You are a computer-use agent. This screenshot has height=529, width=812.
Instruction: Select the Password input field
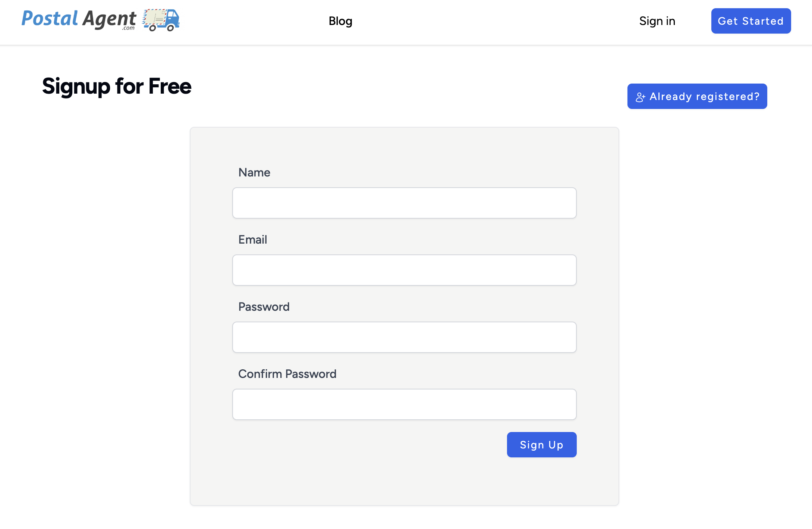pos(404,337)
